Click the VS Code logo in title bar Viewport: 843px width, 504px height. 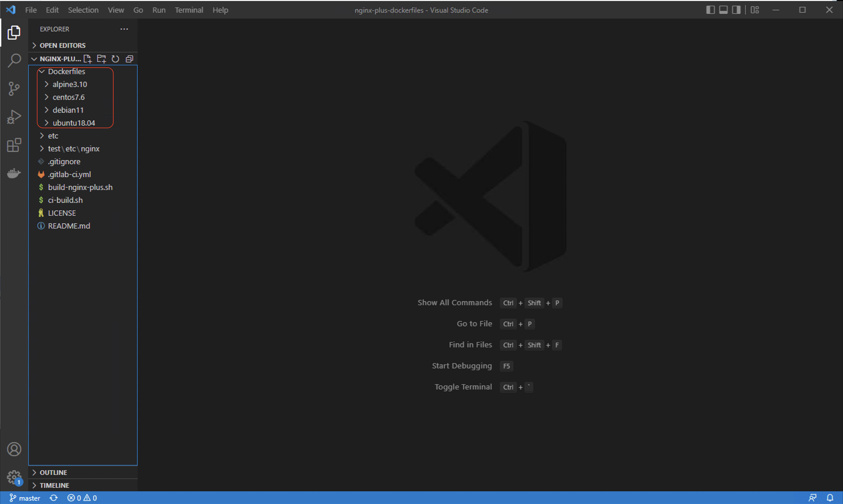[x=11, y=10]
